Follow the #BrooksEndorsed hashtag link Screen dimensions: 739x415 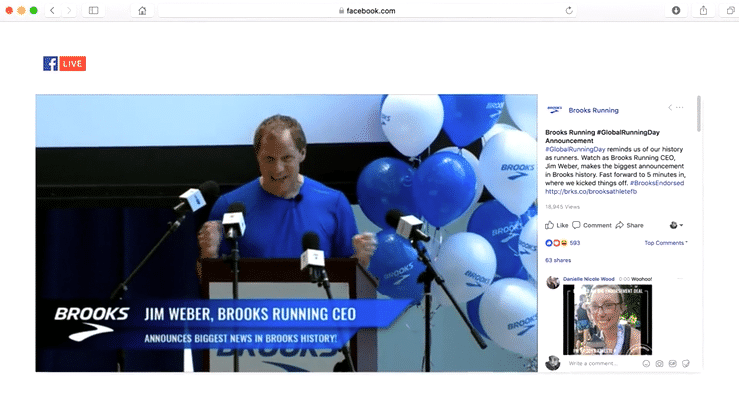657,183
